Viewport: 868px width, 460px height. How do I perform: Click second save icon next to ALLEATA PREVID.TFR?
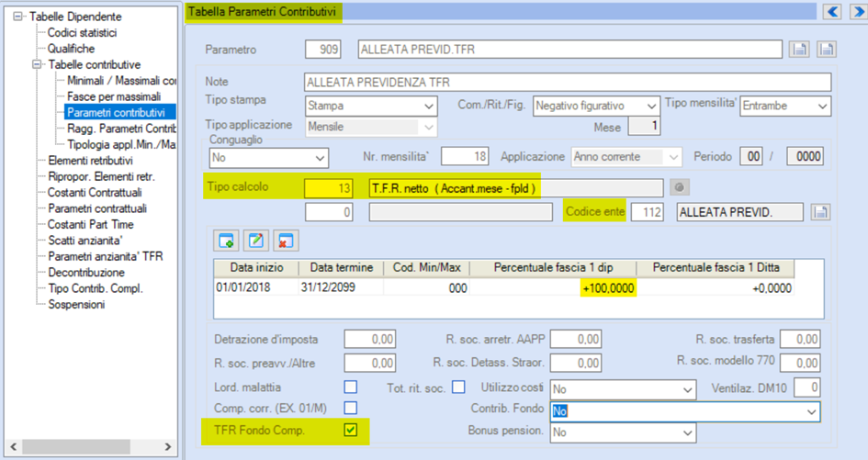(x=827, y=50)
